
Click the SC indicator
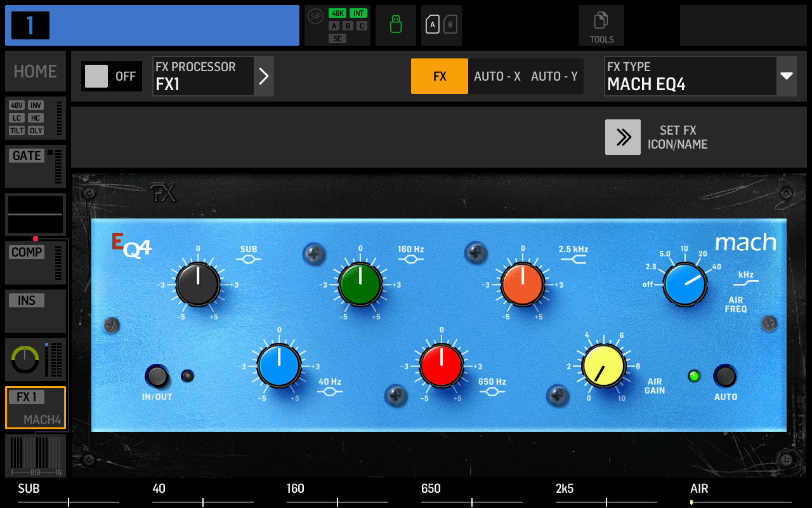(x=337, y=39)
